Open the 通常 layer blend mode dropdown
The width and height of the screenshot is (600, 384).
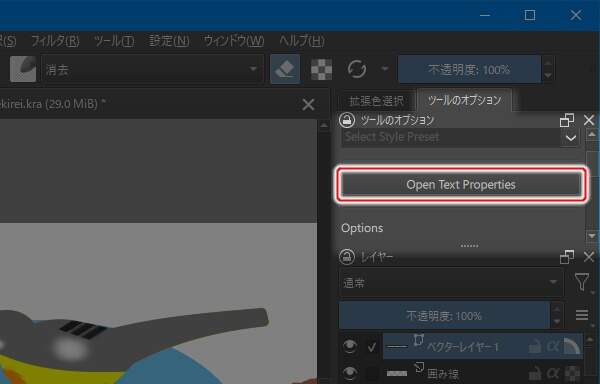(451, 283)
